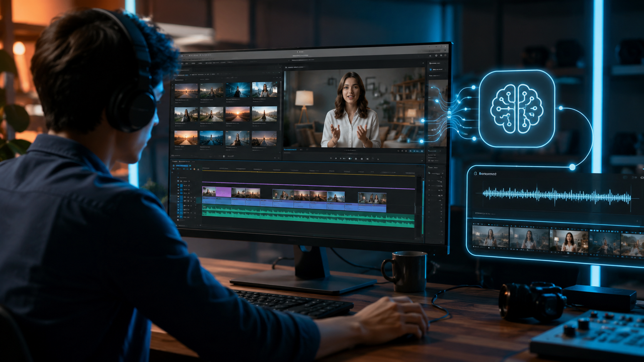Click the blue vertical bar at the timeline's right edge
This screenshot has width=644, height=362.
423,208
